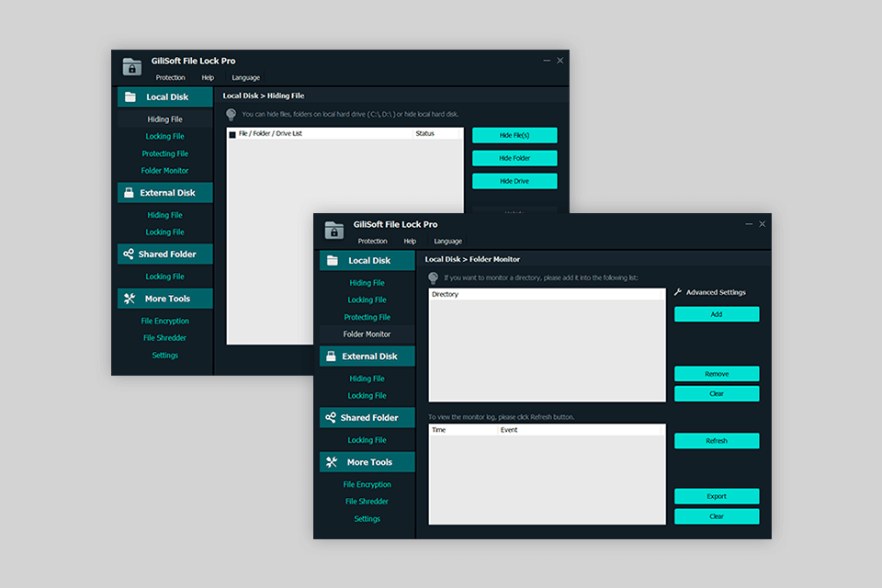Select Hiding File under External Disk, front window
The image size is (882, 588).
click(x=367, y=379)
